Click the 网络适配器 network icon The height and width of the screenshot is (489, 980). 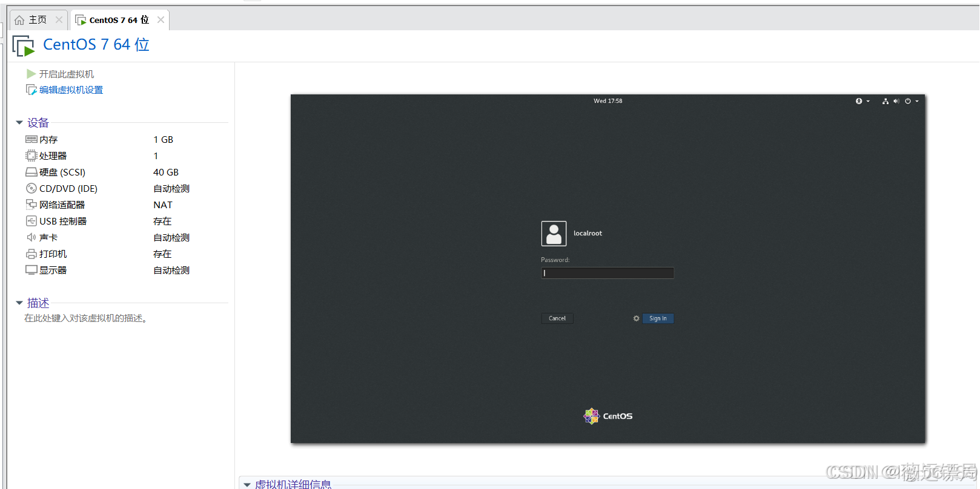pyautogui.click(x=31, y=205)
